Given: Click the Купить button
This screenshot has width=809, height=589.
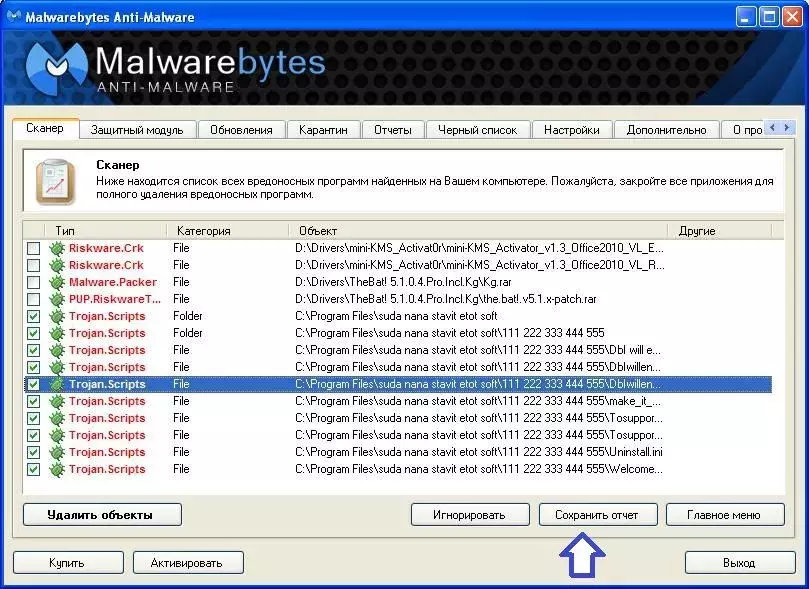Looking at the screenshot, I should tap(68, 563).
